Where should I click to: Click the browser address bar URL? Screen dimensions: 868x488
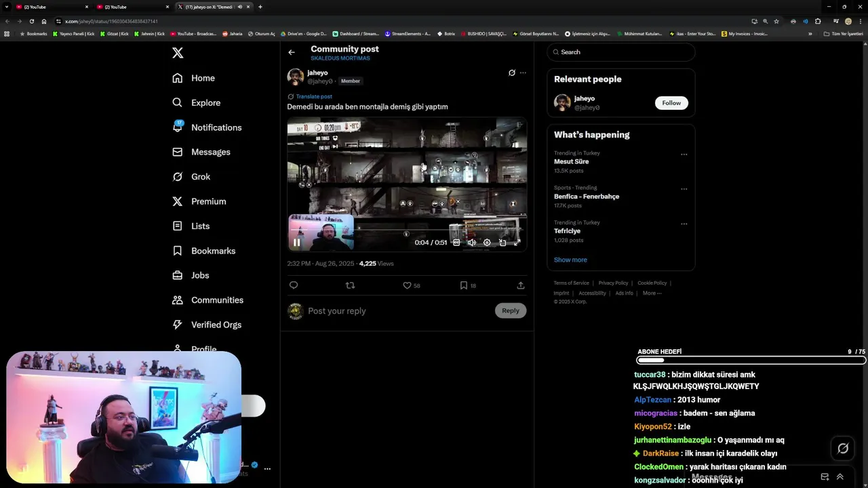(x=111, y=21)
